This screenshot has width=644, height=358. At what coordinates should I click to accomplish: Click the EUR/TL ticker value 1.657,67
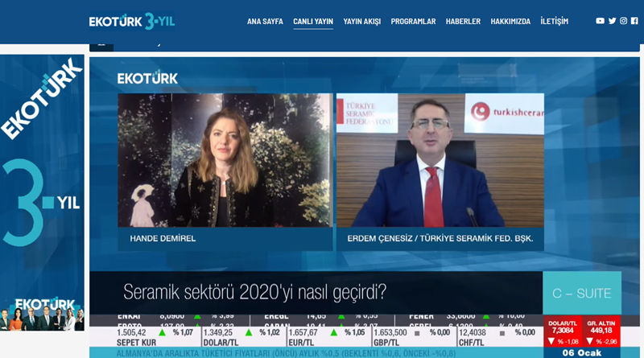click(x=303, y=332)
